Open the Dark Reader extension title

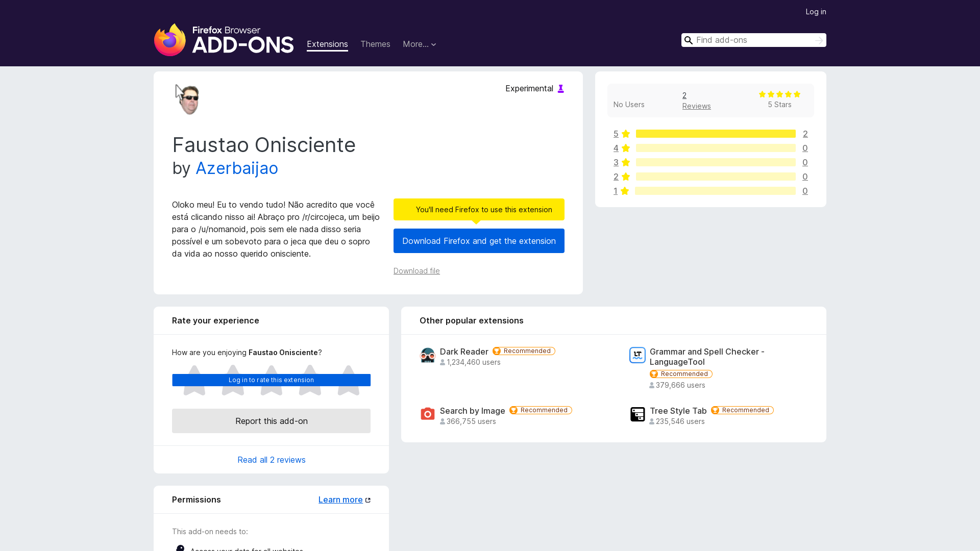[464, 352]
